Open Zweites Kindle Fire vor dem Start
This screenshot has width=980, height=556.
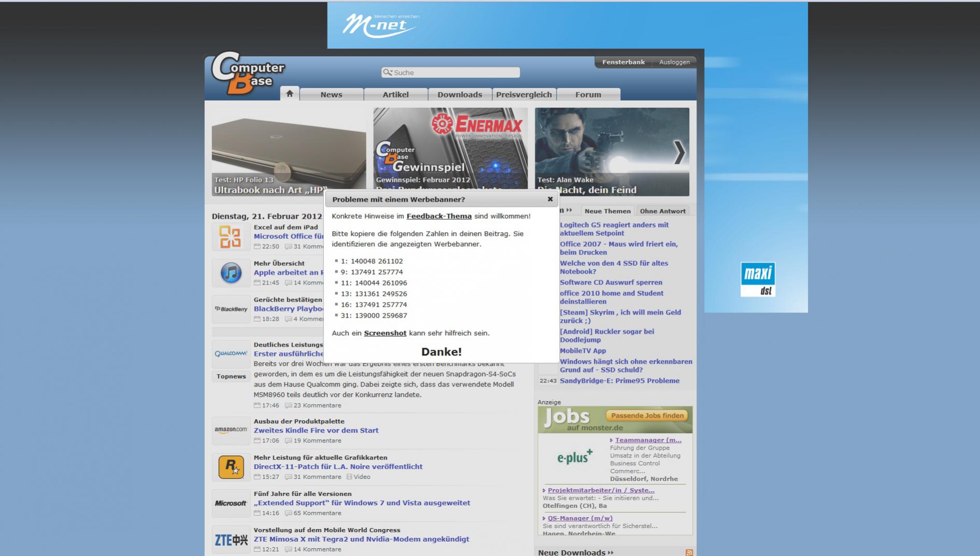coord(316,431)
